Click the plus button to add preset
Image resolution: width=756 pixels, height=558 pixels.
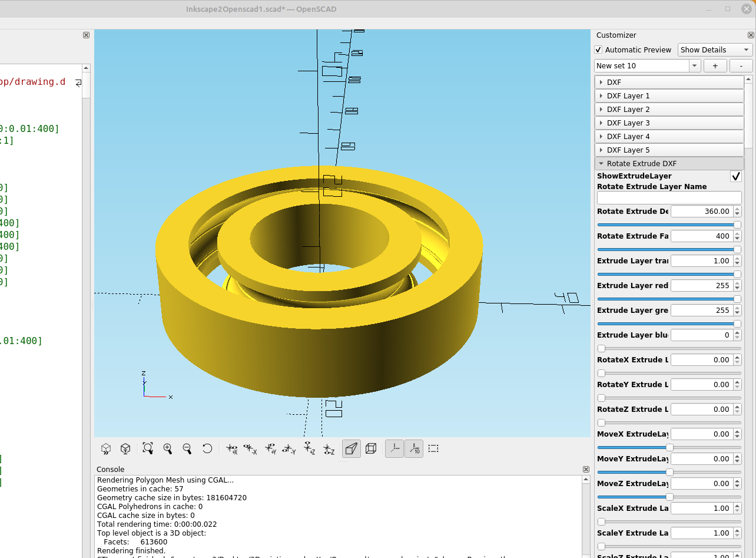point(715,65)
